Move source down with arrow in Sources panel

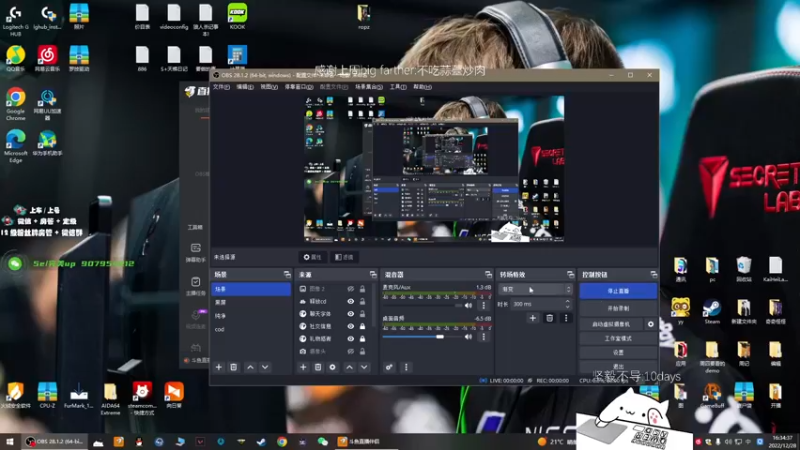(364, 367)
